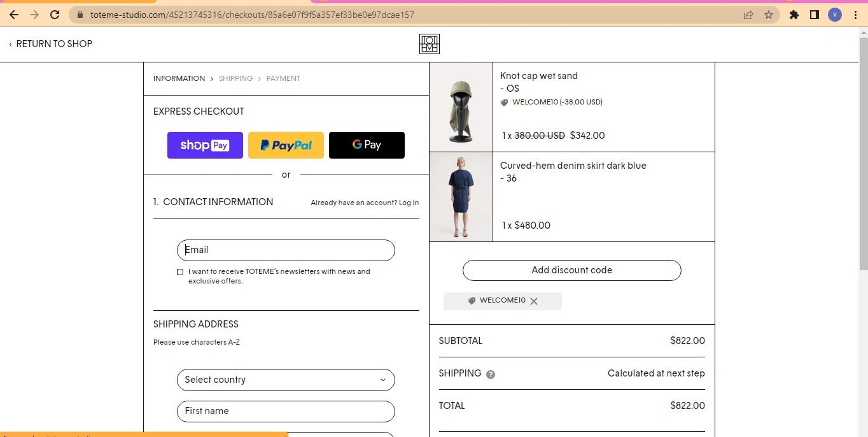Go to the Information breadcrumb step

coord(179,78)
